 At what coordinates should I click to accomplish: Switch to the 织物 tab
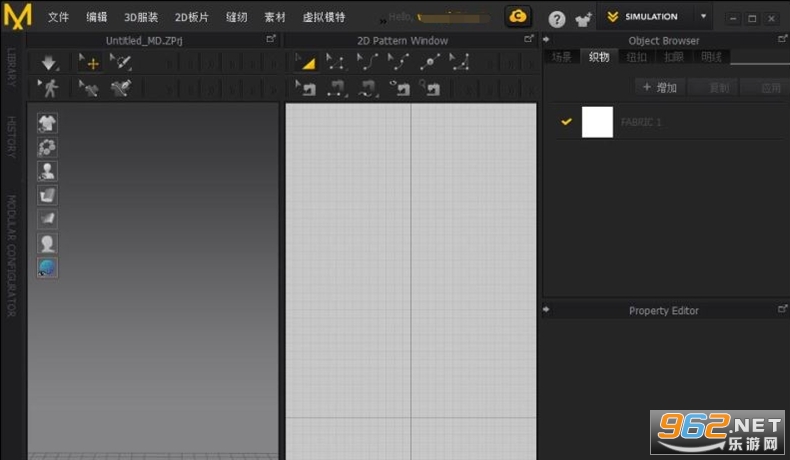tap(599, 57)
